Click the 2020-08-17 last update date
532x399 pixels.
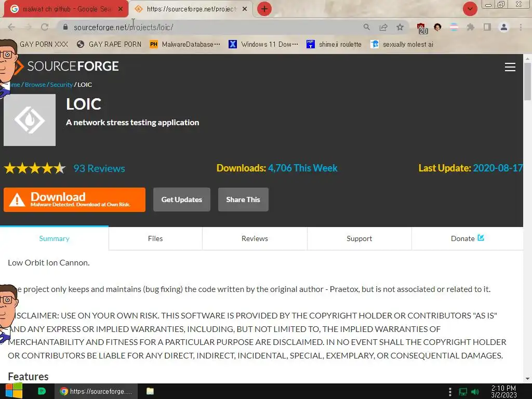[x=498, y=168]
